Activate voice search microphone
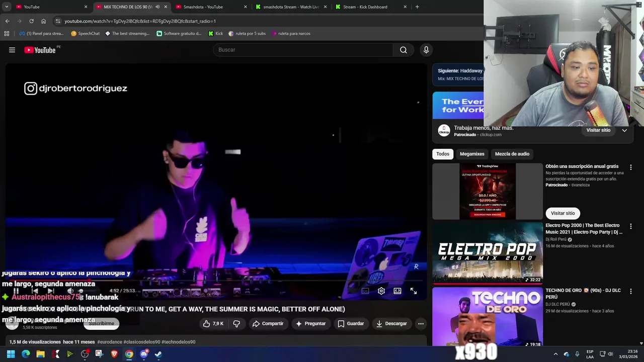Viewport: 644px width, 362px height. pyautogui.click(x=426, y=50)
